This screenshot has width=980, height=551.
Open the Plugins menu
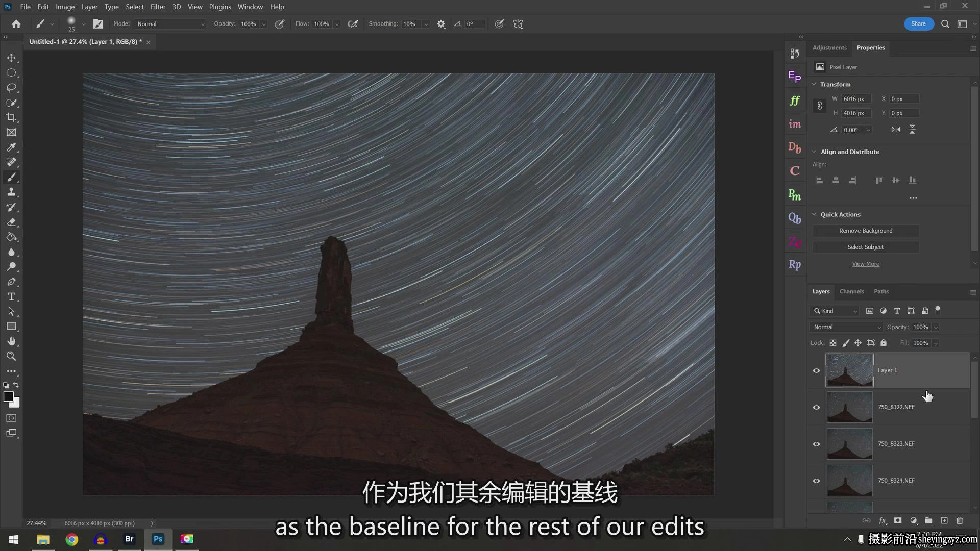220,7
